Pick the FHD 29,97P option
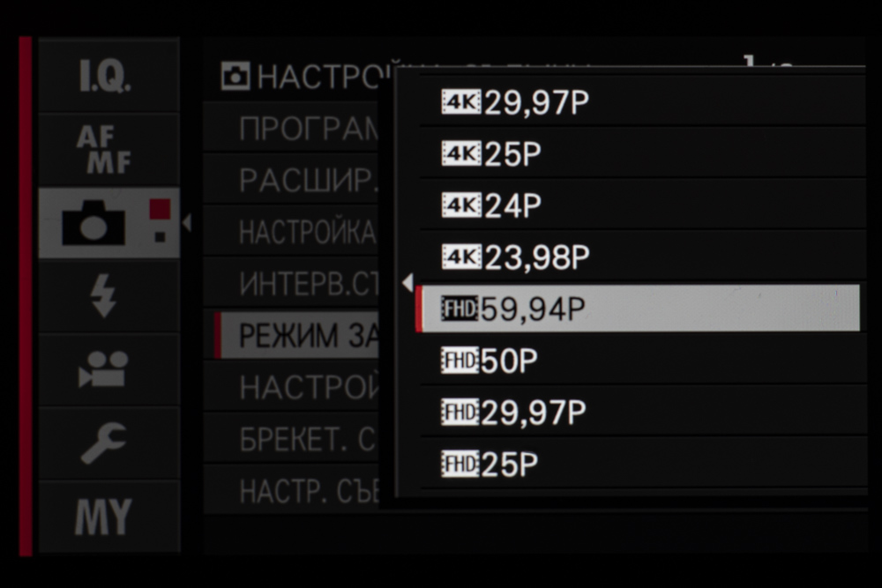This screenshot has width=882, height=588. click(x=641, y=412)
